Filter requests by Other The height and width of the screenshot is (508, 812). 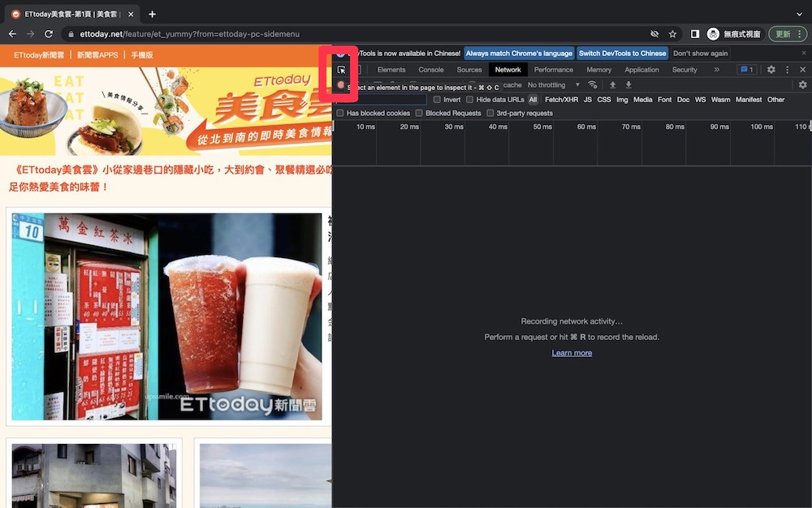[775, 99]
